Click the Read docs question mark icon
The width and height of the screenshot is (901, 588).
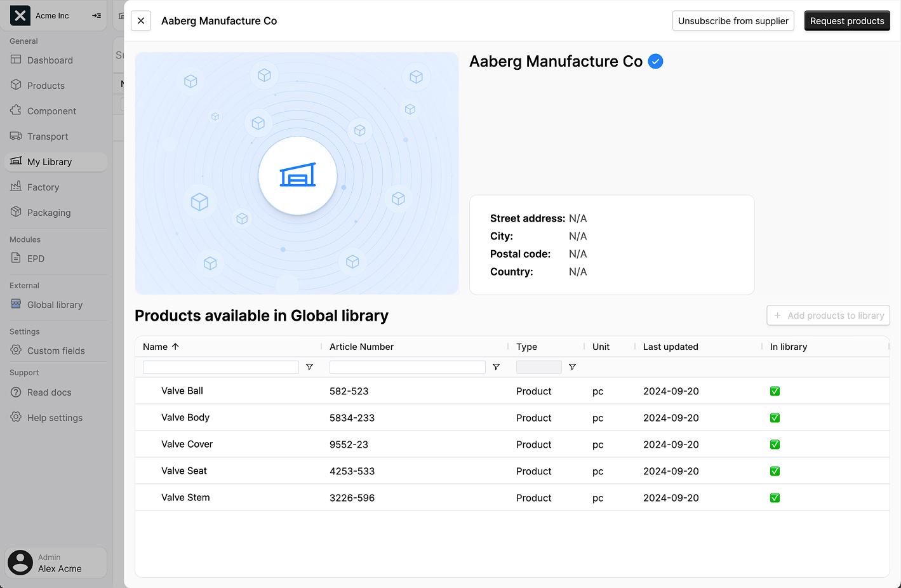point(16,392)
